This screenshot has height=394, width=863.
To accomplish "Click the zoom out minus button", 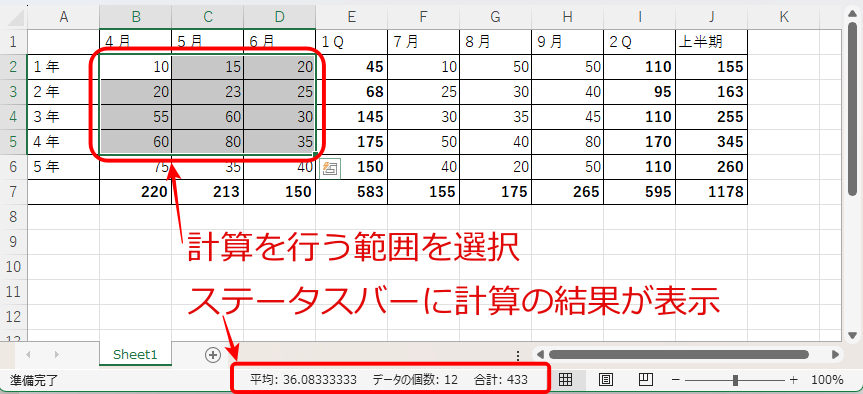I will [676, 379].
